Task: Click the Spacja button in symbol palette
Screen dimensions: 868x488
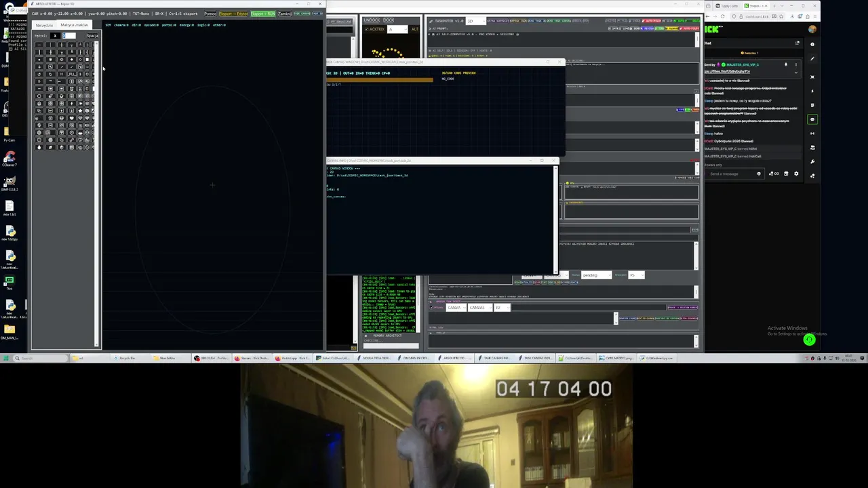Action: click(92, 35)
